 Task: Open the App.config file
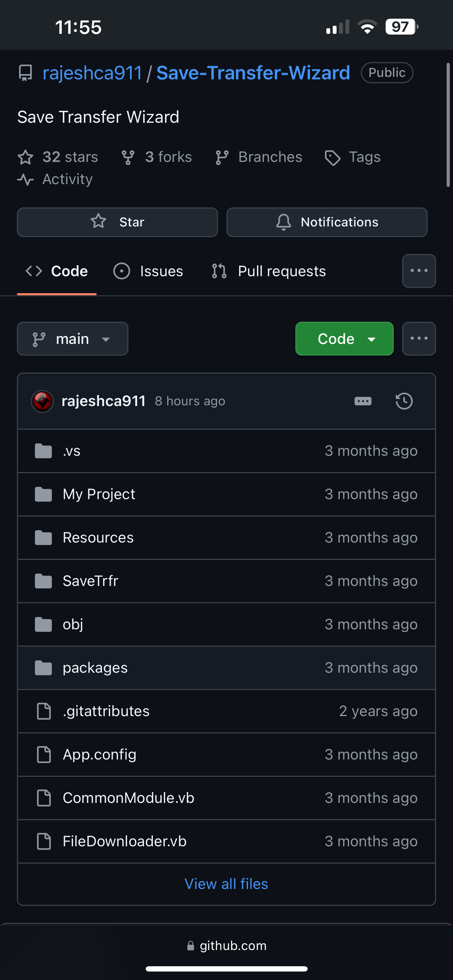pos(99,754)
